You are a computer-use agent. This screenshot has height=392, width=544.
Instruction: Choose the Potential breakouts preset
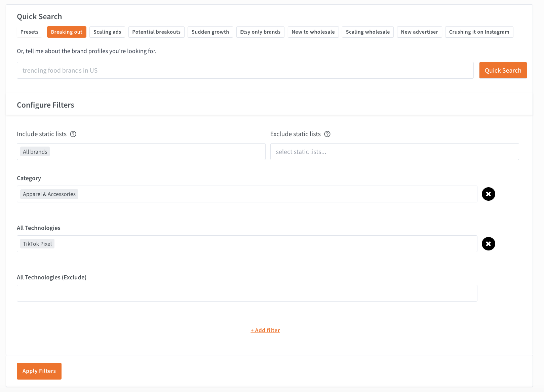pyautogui.click(x=156, y=32)
